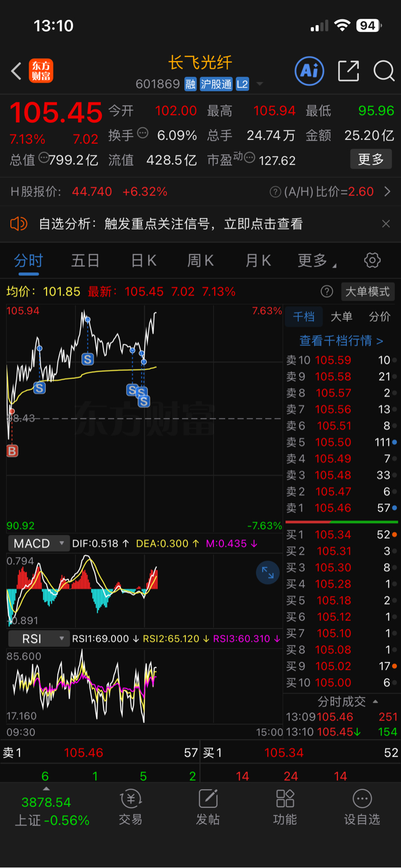Select 卖1 row in order book list

click(x=341, y=508)
